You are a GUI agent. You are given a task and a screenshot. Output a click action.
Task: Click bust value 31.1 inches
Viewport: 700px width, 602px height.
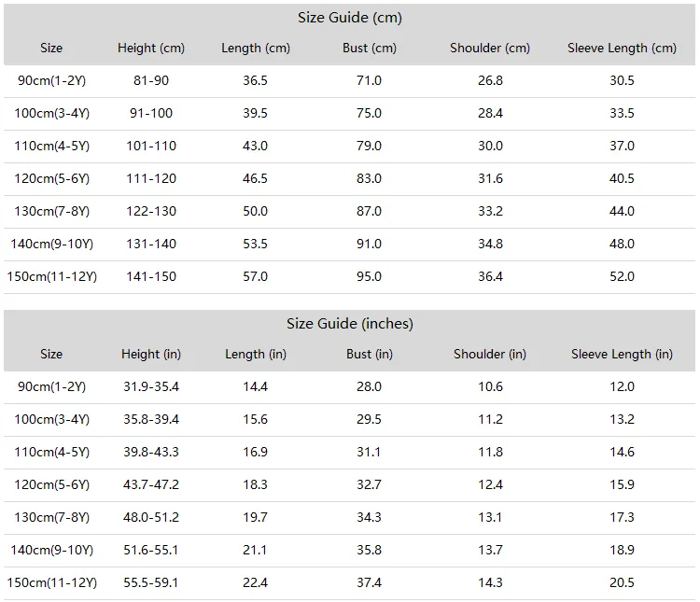click(x=369, y=452)
